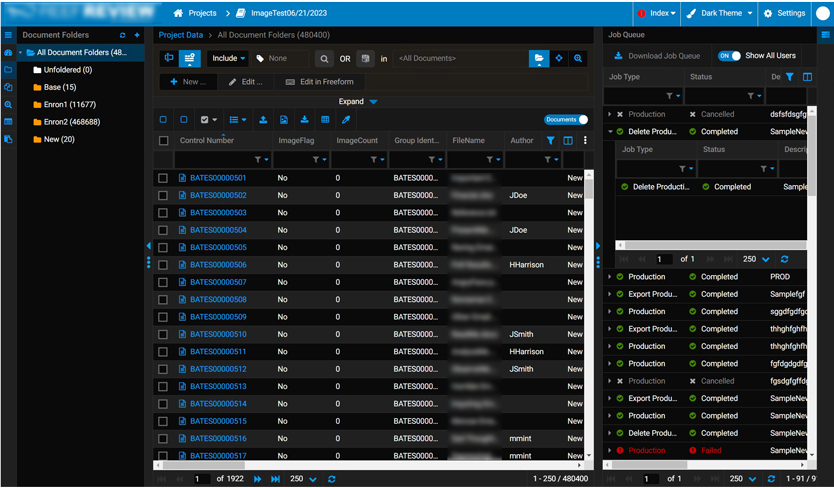Expand the first Production job row
834x488 pixels.
[610, 114]
